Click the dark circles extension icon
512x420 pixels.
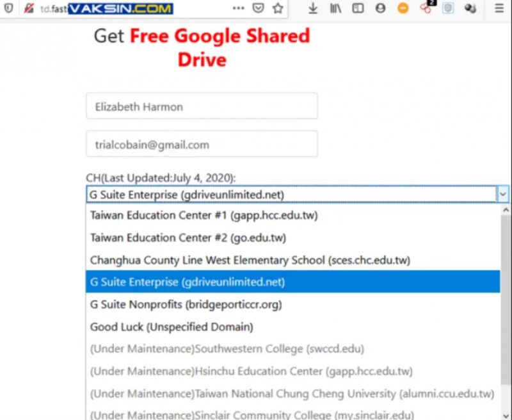[x=470, y=8]
